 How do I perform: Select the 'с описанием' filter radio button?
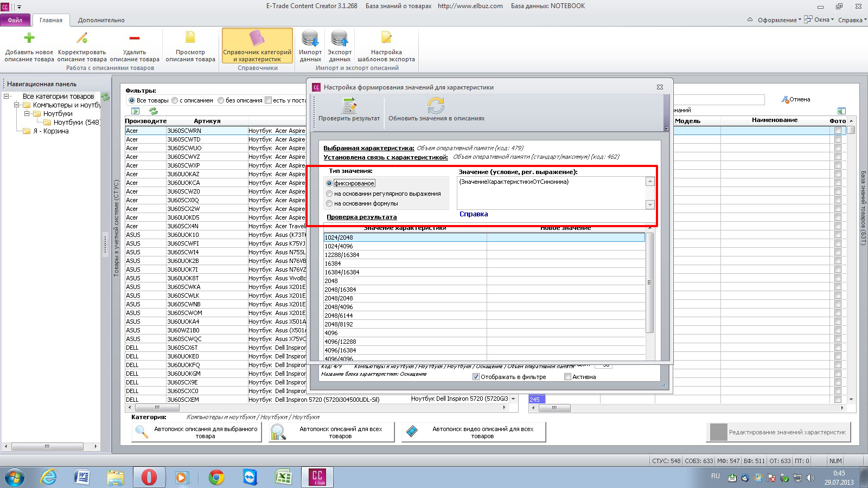pos(175,100)
